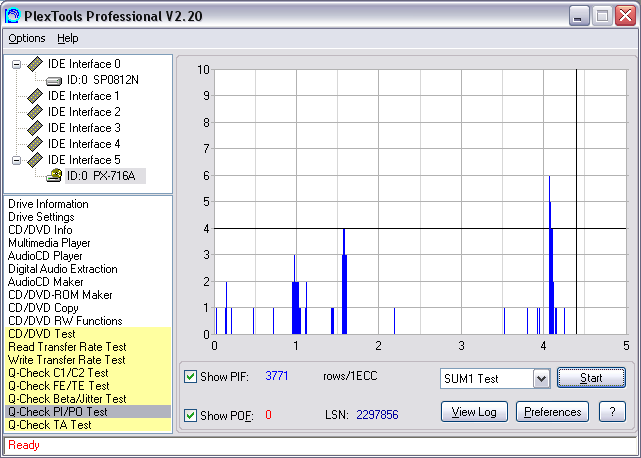Open the Preferences button
Image resolution: width=641 pixels, height=458 pixels.
552,412
